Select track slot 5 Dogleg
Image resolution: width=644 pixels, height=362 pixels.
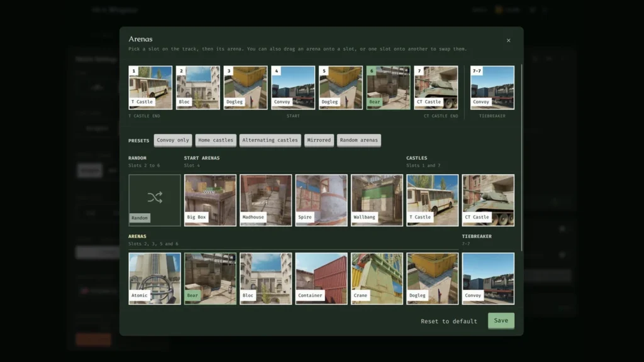tap(341, 87)
